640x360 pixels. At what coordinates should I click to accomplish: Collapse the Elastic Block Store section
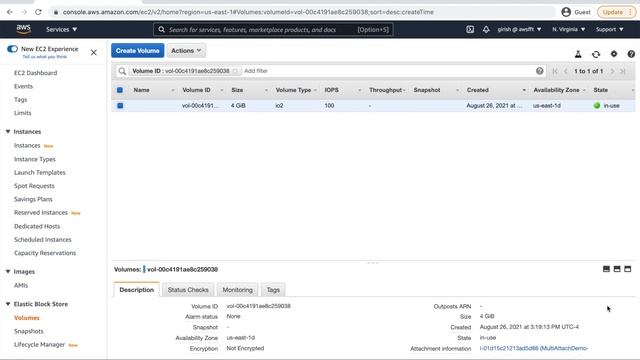(x=8, y=304)
